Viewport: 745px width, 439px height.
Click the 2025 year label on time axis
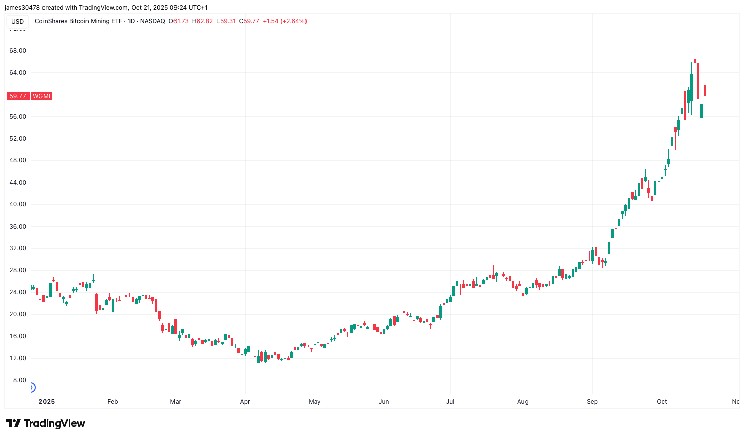coord(42,401)
